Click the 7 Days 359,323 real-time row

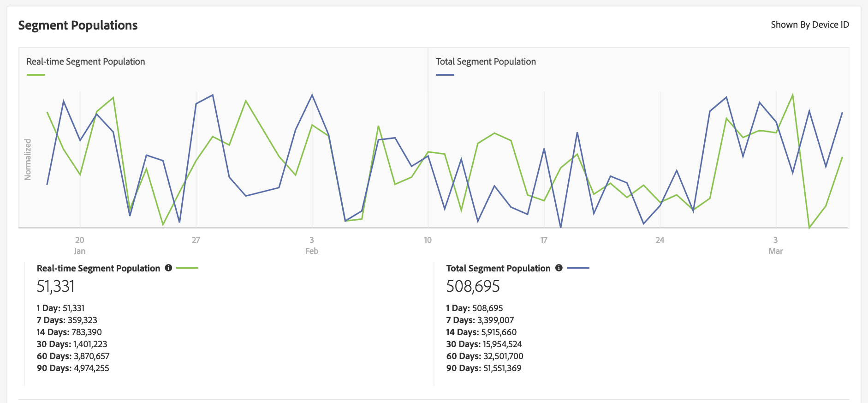coord(67,320)
